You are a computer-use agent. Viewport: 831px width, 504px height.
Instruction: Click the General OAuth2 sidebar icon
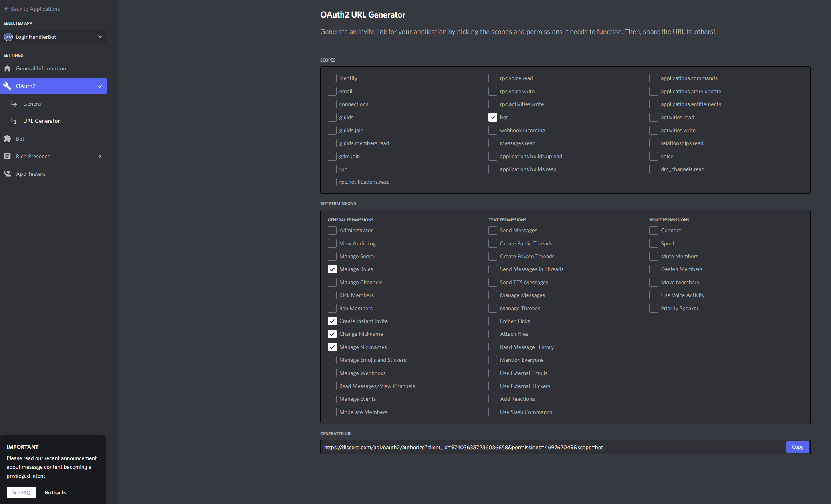pyautogui.click(x=32, y=104)
